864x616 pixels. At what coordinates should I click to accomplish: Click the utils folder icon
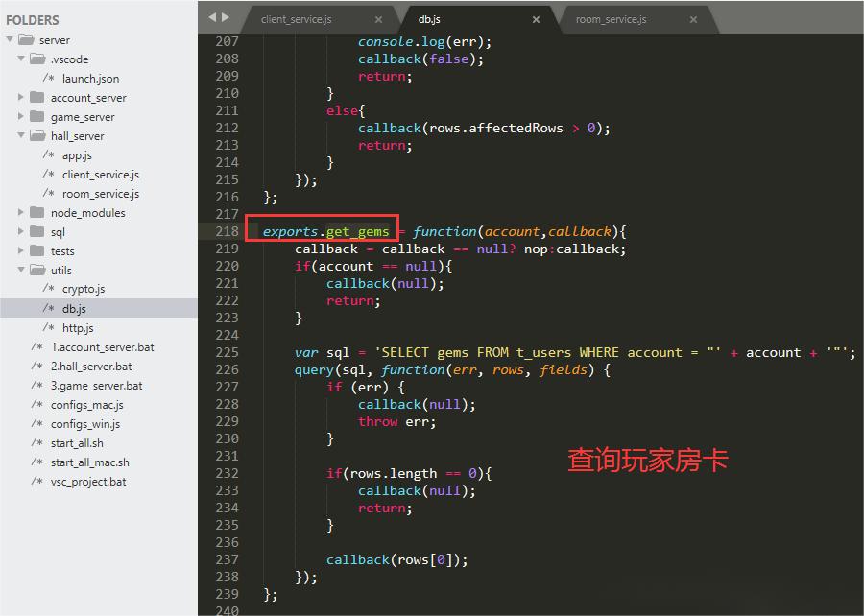37,270
